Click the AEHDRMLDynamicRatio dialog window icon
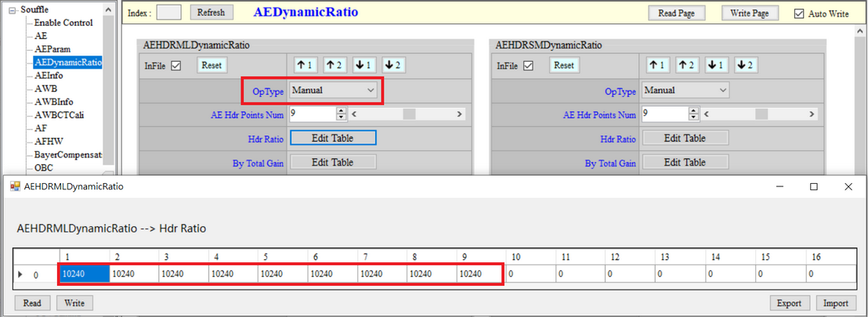The width and height of the screenshot is (868, 317). click(14, 187)
